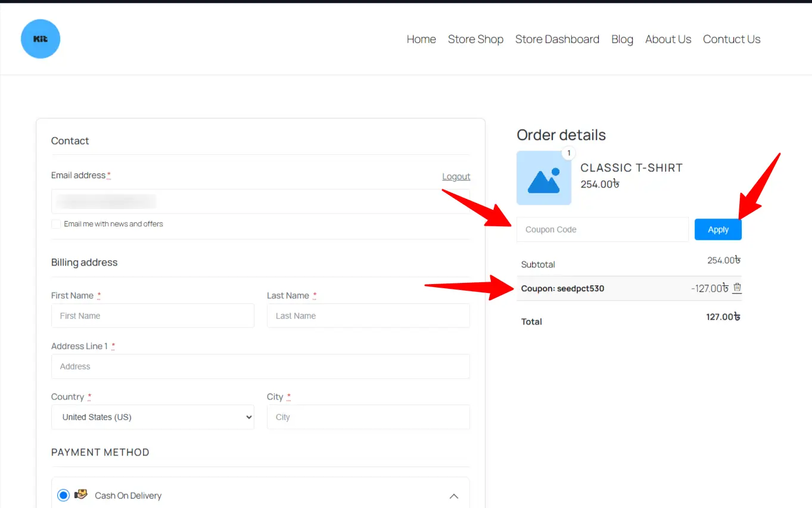Image resolution: width=812 pixels, height=508 pixels.
Task: Click the Billing address heading
Action: pos(84,262)
